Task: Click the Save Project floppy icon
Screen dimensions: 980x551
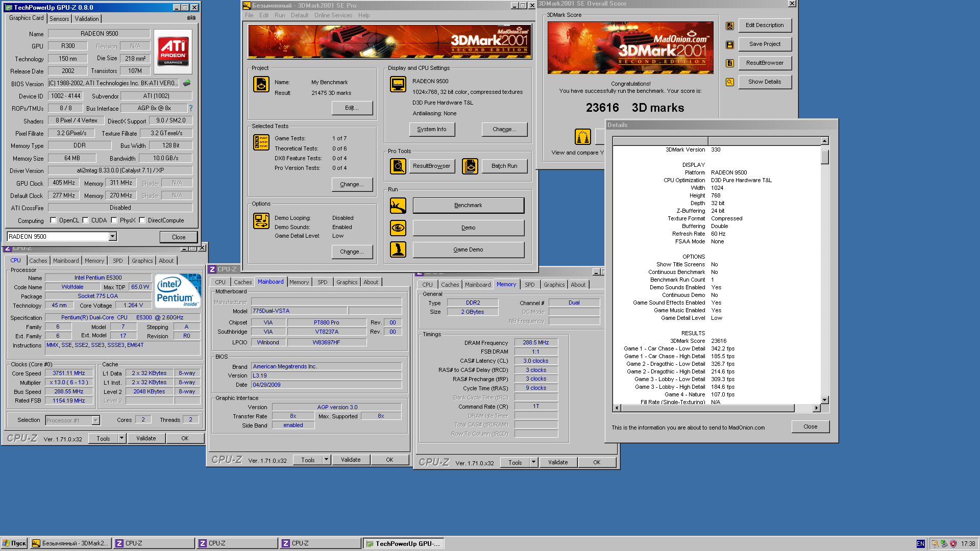Action: [x=730, y=44]
